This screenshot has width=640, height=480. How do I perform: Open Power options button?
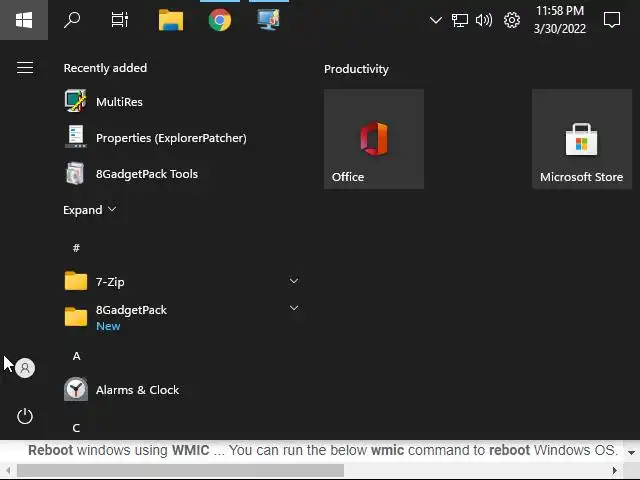click(25, 416)
